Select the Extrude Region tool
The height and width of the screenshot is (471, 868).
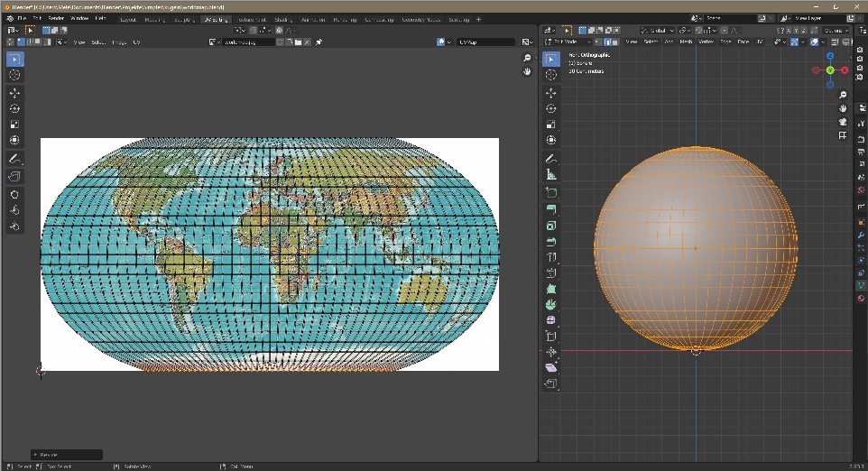550,209
